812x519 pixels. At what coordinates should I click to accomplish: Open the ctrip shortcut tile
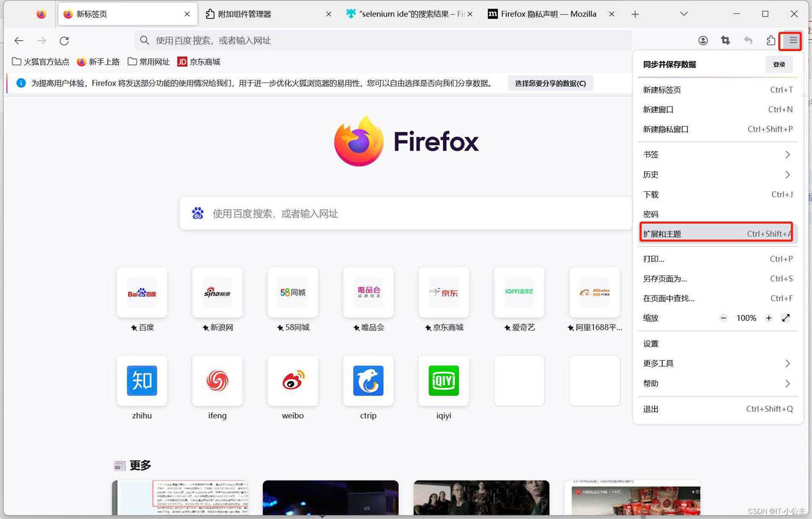point(368,381)
